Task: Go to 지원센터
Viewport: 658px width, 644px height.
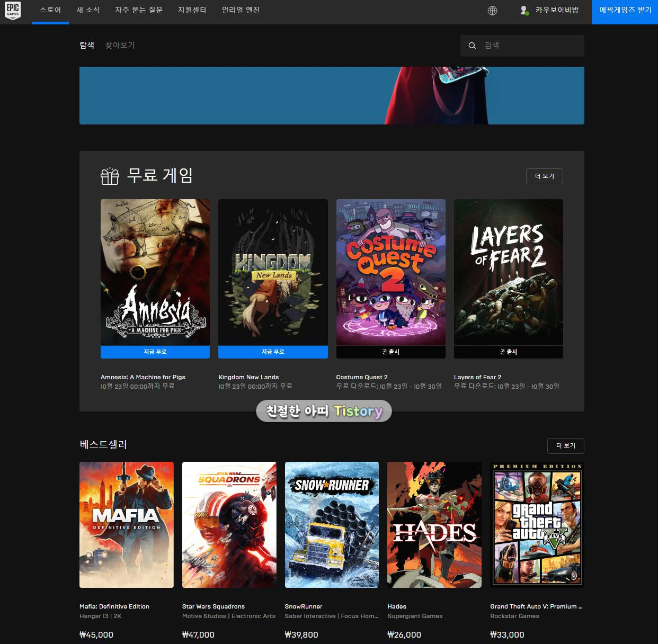Action: [x=192, y=10]
